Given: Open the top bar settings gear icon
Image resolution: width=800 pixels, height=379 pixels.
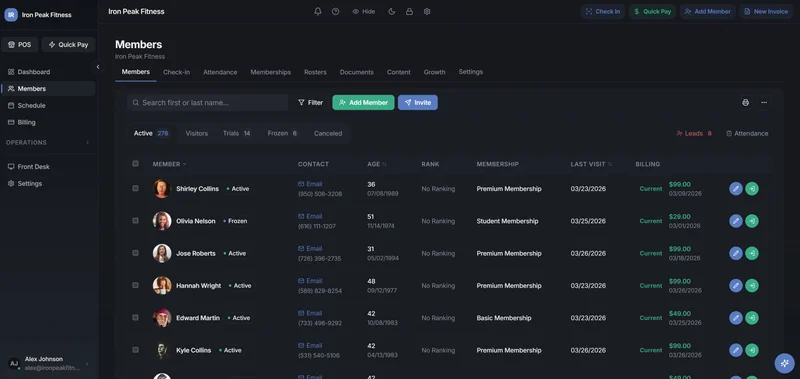Looking at the screenshot, I should click(427, 11).
